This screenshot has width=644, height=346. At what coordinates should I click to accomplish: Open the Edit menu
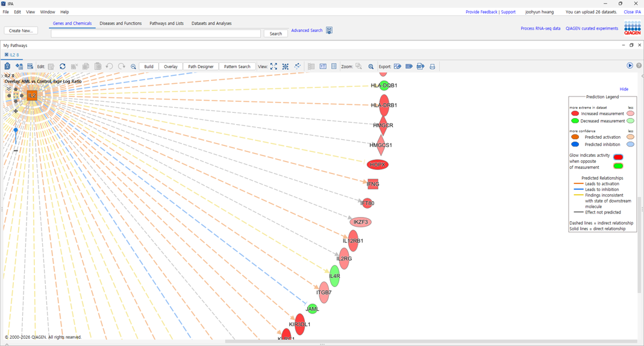click(x=17, y=12)
